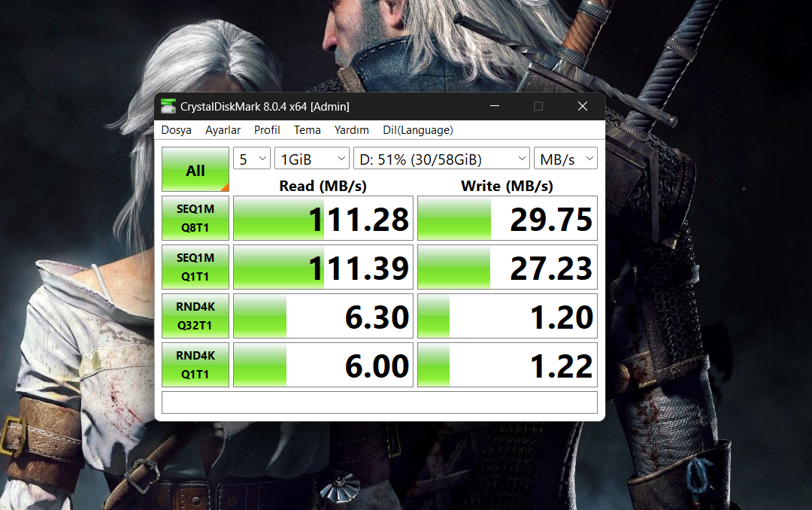
Task: Open the Dil(Language) menu
Action: [x=418, y=130]
